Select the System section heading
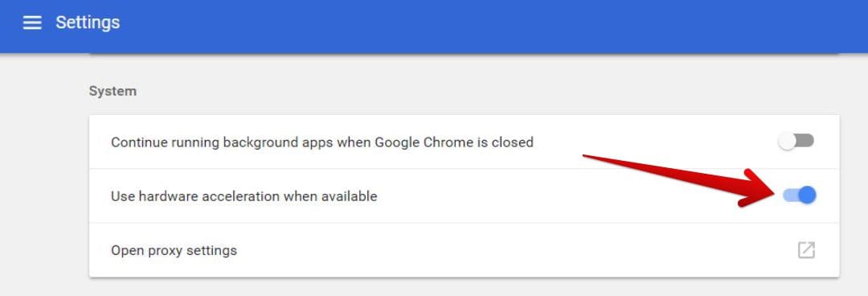 click(113, 91)
